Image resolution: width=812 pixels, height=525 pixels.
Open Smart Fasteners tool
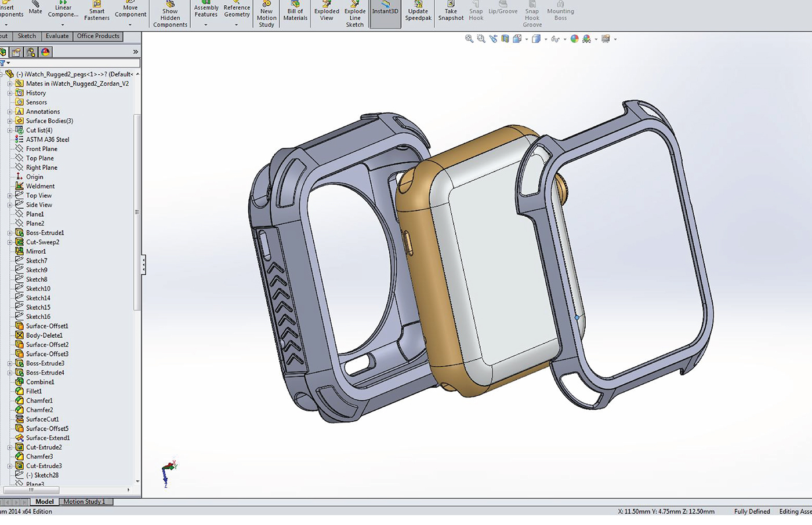97,12
